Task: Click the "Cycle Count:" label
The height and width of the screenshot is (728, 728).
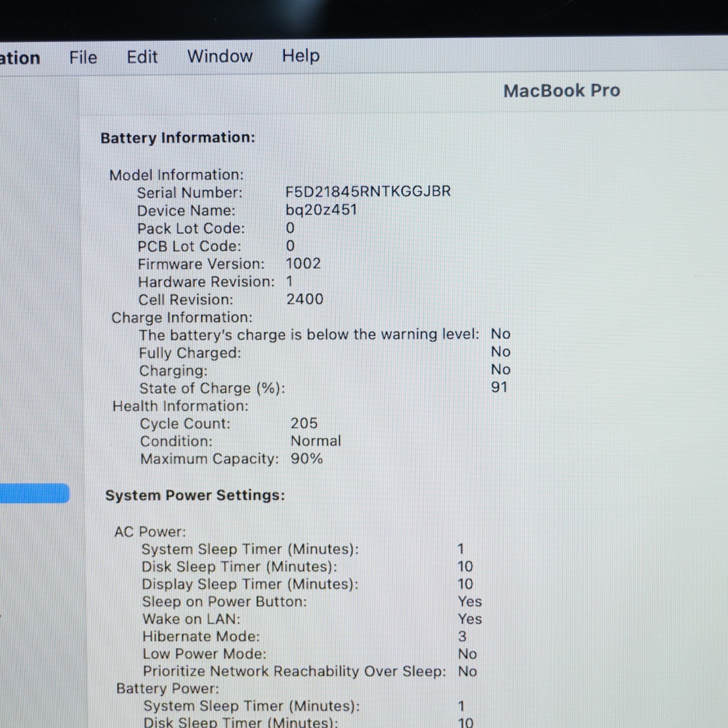Action: point(185,424)
